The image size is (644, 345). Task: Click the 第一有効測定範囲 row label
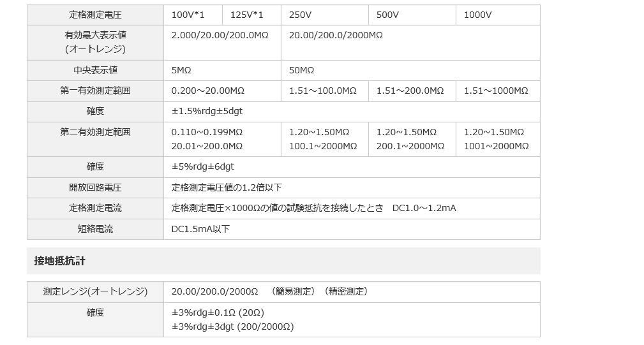(x=95, y=91)
